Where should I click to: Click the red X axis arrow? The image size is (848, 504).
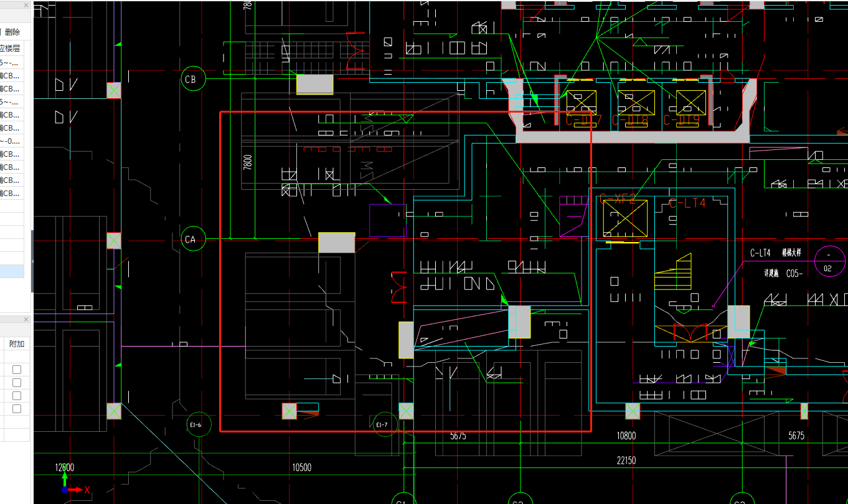pos(76,490)
